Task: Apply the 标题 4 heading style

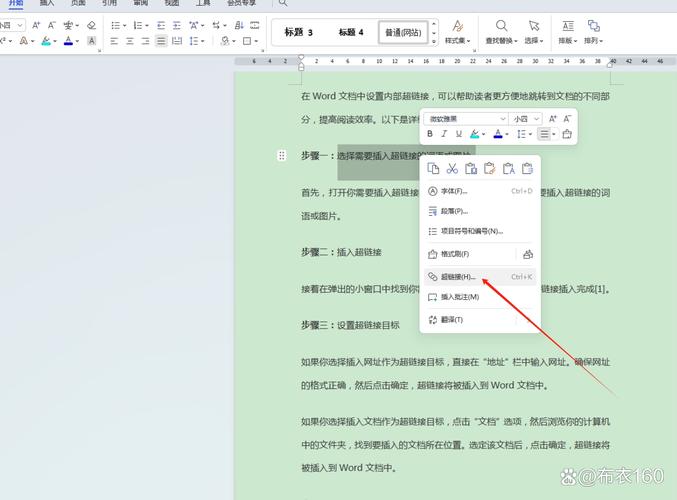Action: [x=351, y=32]
